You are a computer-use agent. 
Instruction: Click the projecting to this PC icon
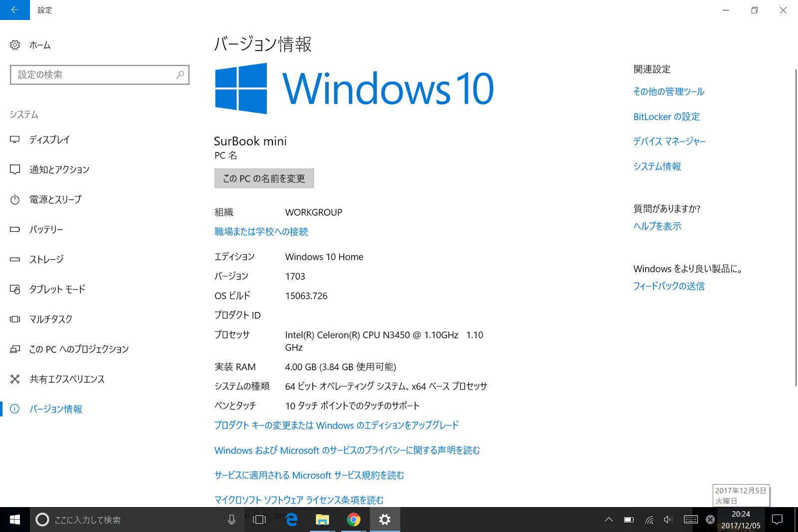pyautogui.click(x=15, y=349)
